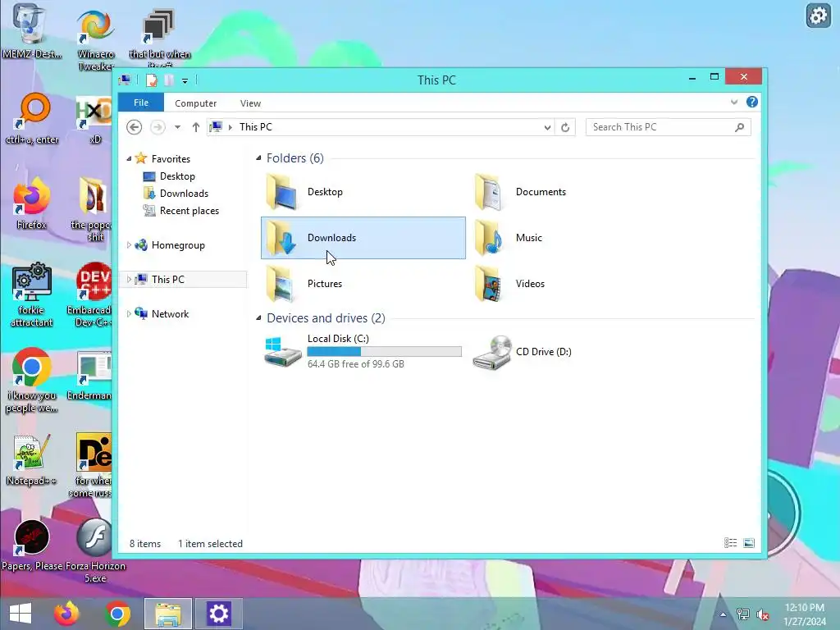Click the search magnifier icon
Image resolution: width=840 pixels, height=630 pixels.
[740, 127]
